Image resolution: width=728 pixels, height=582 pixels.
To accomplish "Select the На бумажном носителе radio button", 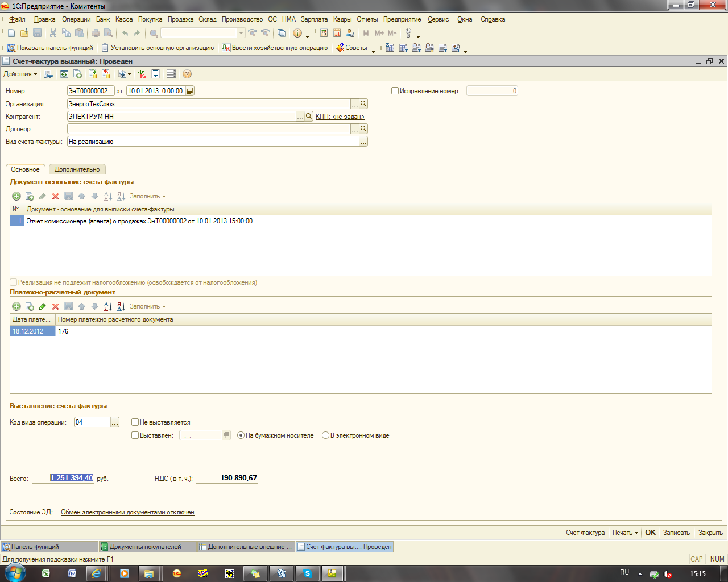I will click(241, 435).
